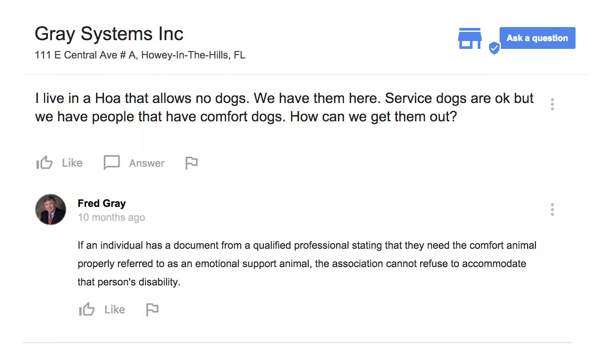Click the emotional support animal answer text

click(306, 264)
